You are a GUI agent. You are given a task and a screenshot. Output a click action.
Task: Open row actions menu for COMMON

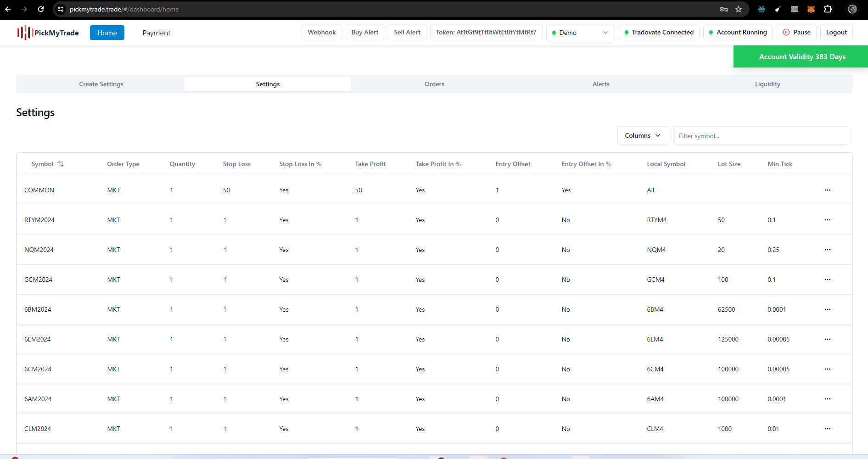(x=827, y=190)
